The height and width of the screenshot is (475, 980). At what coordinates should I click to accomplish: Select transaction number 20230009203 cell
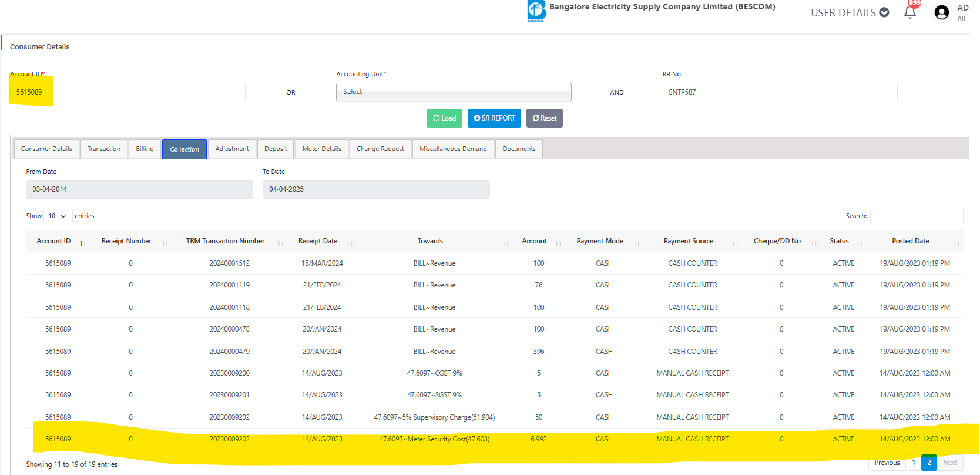pos(229,439)
